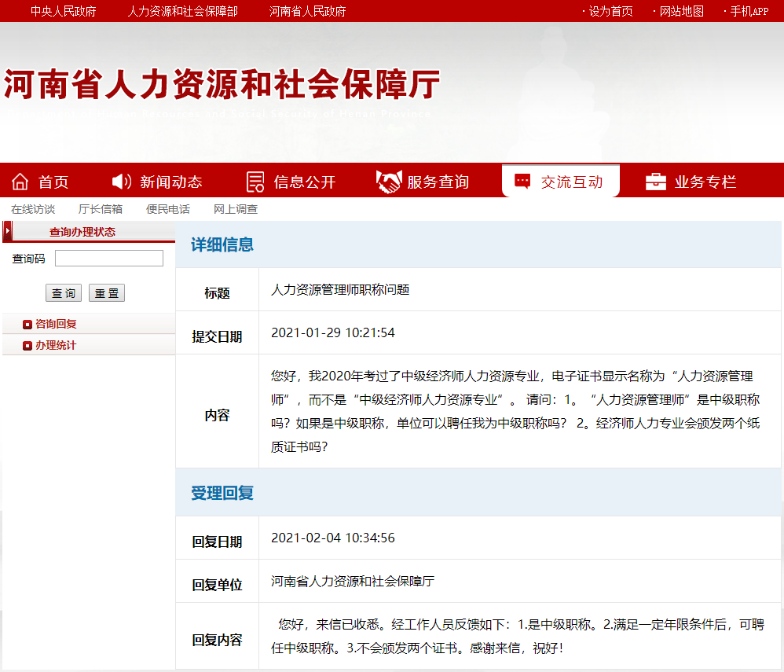Select 便民电话 in the sub navigation
The width and height of the screenshot is (784, 672).
(x=168, y=209)
